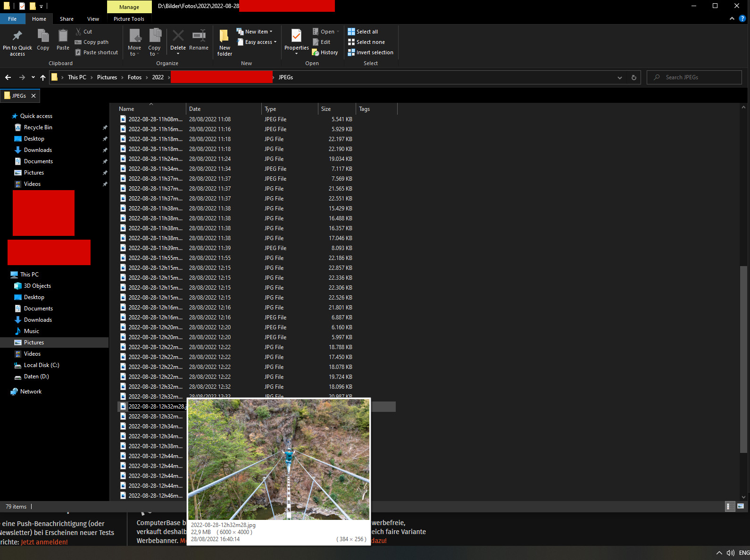Go forward with the Forward arrow
Viewport: 750px width, 560px height.
click(22, 77)
